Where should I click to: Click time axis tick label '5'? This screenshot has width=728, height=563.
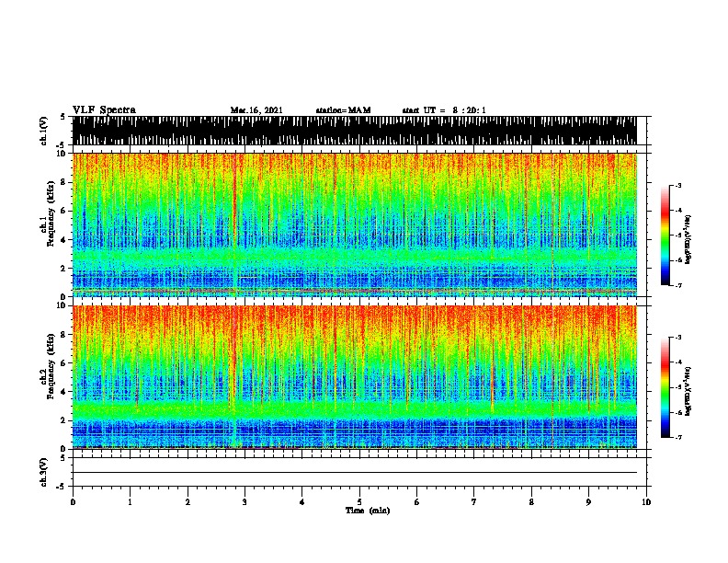coord(359,501)
